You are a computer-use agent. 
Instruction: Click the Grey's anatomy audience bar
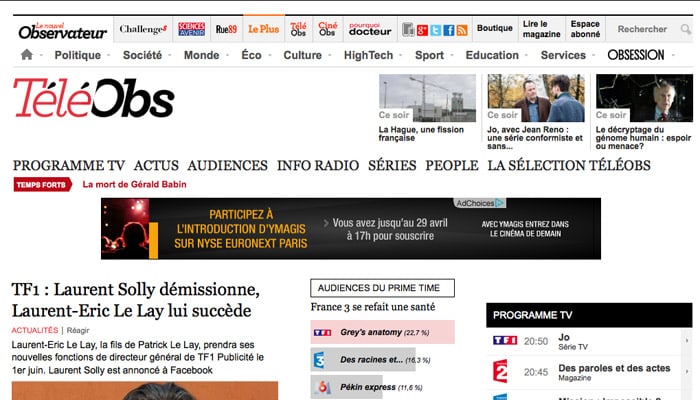[382, 332]
